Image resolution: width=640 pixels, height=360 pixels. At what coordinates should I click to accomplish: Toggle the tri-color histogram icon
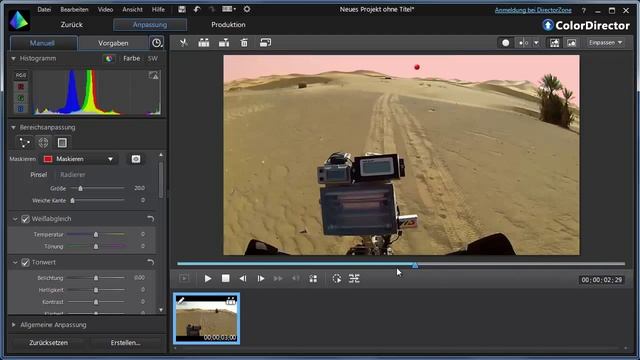[x=109, y=58]
